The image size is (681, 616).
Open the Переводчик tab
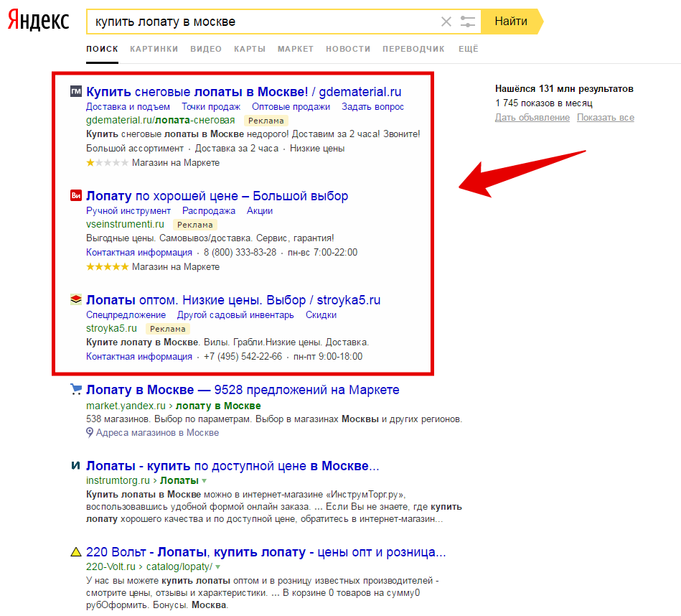(x=413, y=49)
